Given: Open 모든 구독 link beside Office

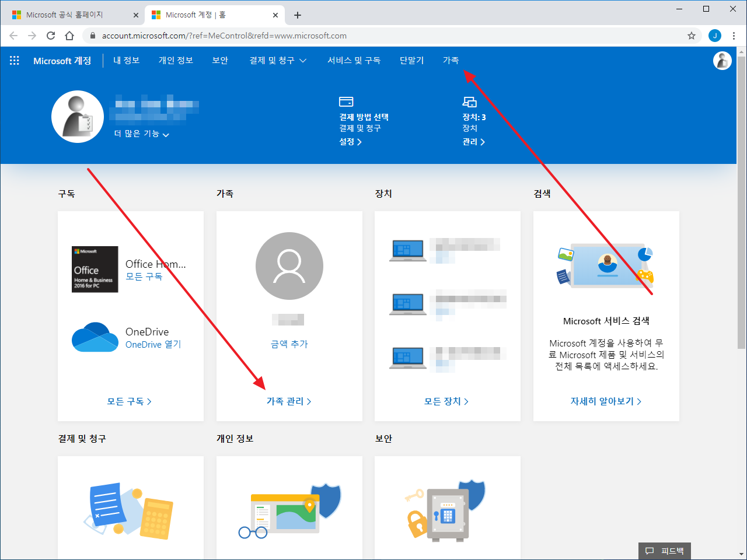Looking at the screenshot, I should (144, 276).
